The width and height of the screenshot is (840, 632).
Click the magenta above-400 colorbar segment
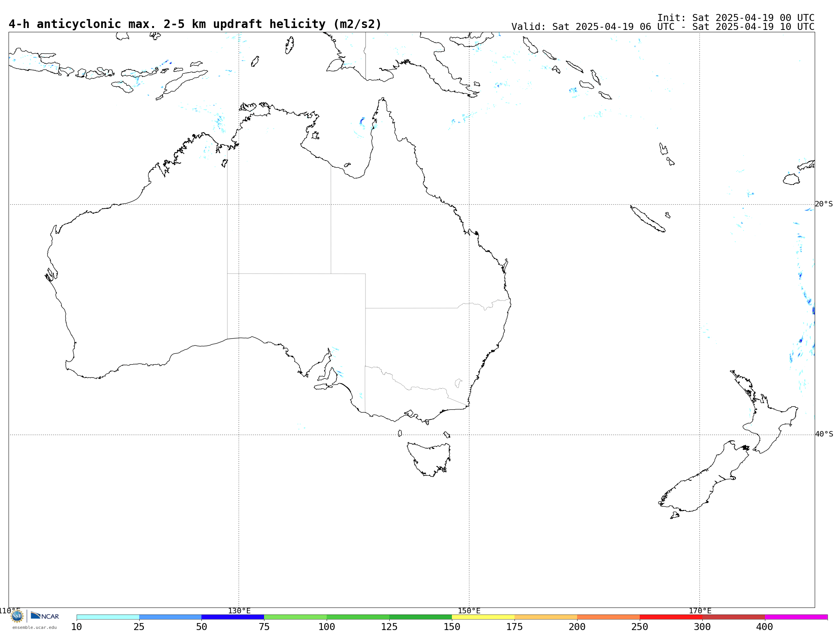[796, 617]
